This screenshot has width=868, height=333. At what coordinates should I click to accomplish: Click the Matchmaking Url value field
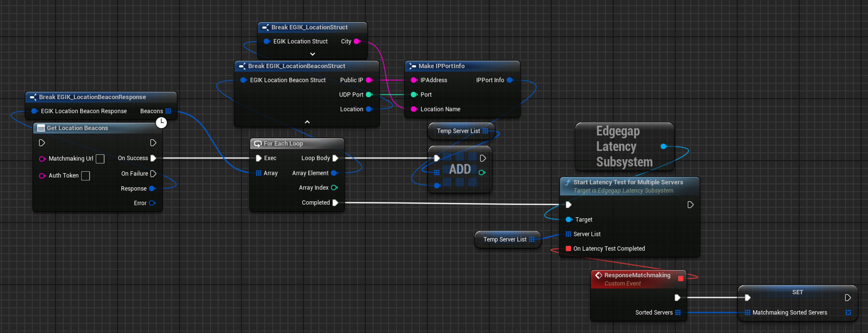tap(100, 159)
